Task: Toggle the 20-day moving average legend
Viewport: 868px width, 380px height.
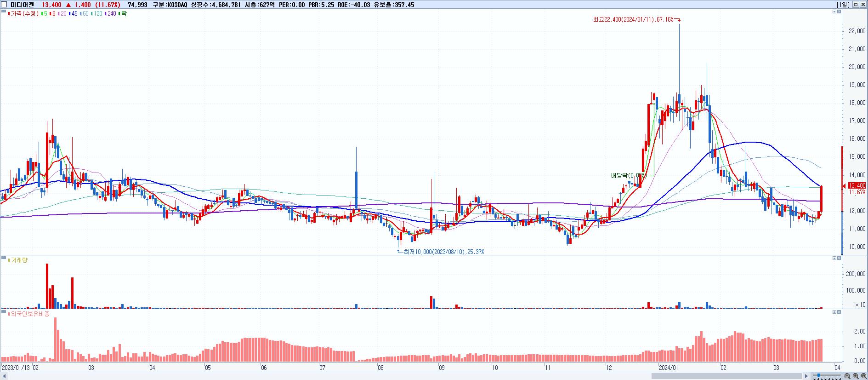Action: click(62, 14)
